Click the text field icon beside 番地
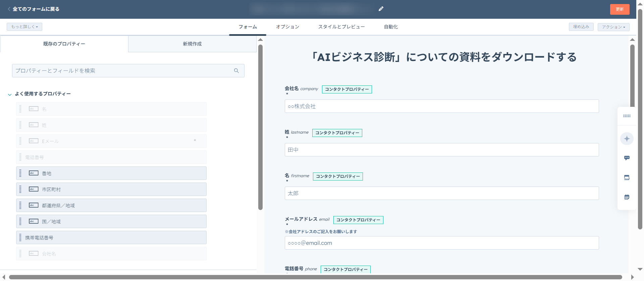The width and height of the screenshot is (644, 281). point(34,173)
